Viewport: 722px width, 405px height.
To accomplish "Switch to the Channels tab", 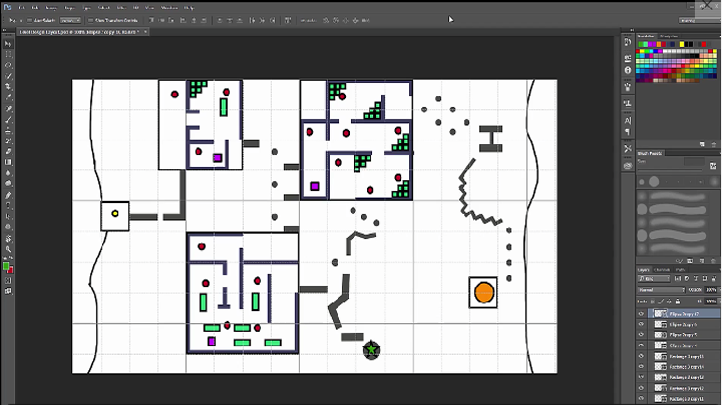I will [x=662, y=270].
